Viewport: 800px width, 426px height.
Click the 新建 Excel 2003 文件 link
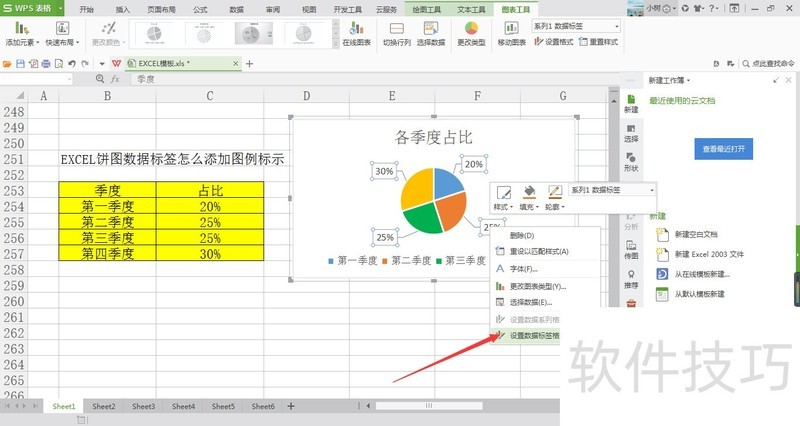709,254
